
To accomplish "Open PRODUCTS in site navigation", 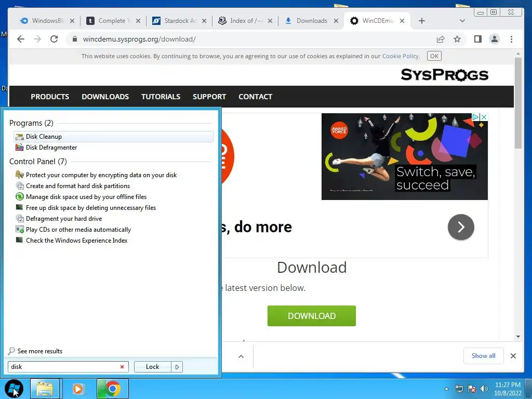I will tap(50, 97).
